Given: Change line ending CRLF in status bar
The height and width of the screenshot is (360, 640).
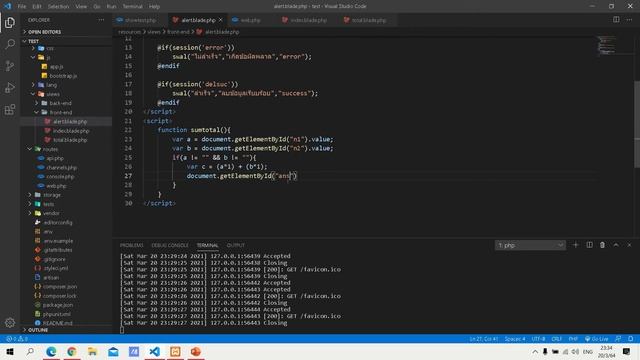Looking at the screenshot, I should 556,339.
